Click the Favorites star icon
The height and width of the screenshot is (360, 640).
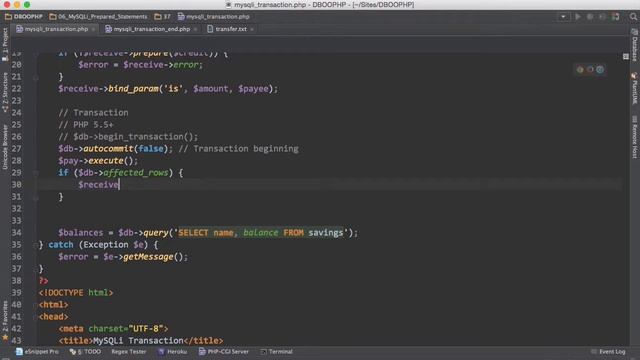click(x=5, y=338)
